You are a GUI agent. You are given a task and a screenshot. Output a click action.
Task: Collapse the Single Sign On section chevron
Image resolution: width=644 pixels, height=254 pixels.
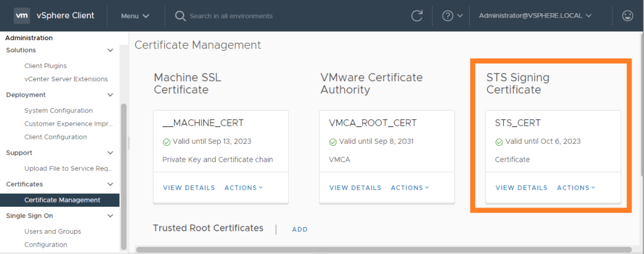110,216
